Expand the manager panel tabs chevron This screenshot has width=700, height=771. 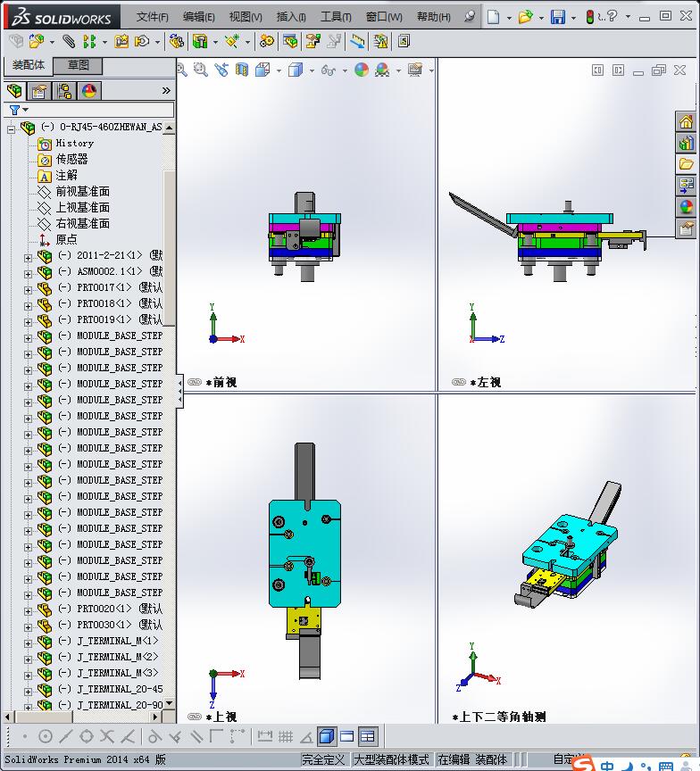pyautogui.click(x=166, y=90)
